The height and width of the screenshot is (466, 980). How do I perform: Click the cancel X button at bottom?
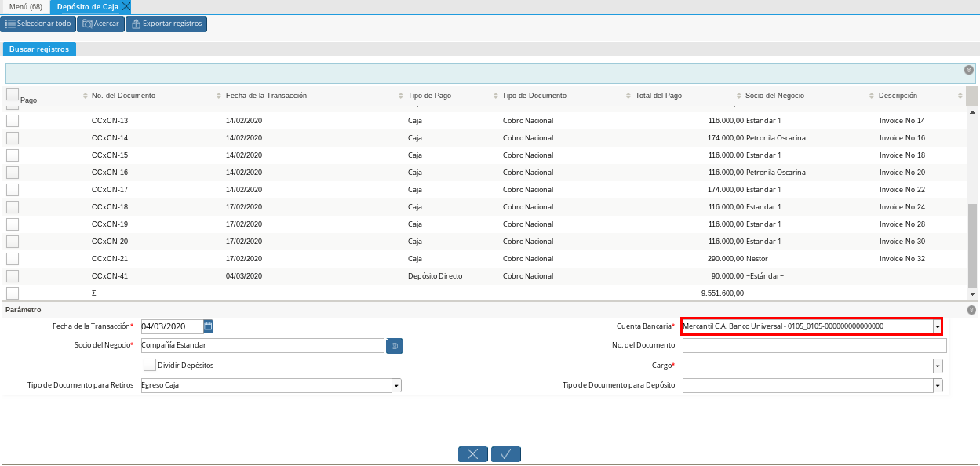[x=473, y=454]
